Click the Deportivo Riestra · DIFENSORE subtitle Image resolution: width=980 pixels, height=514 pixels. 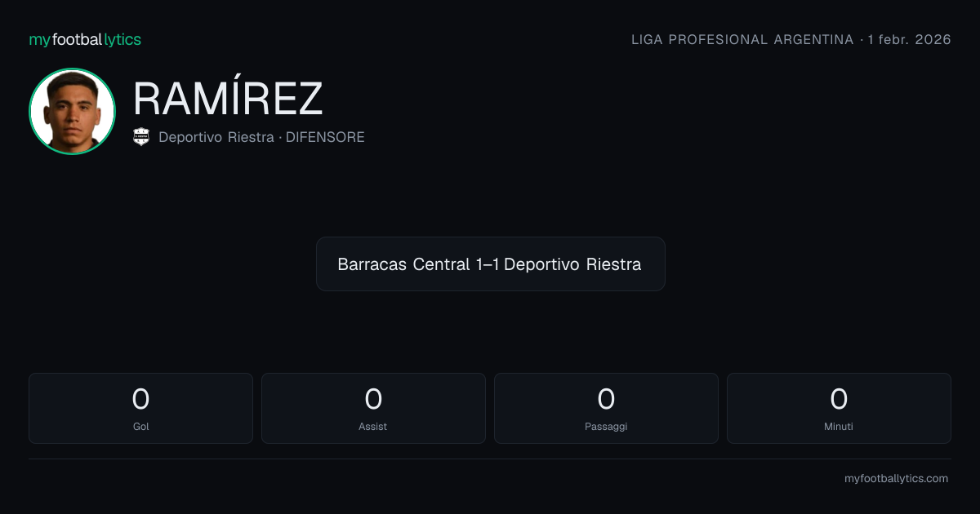[261, 137]
